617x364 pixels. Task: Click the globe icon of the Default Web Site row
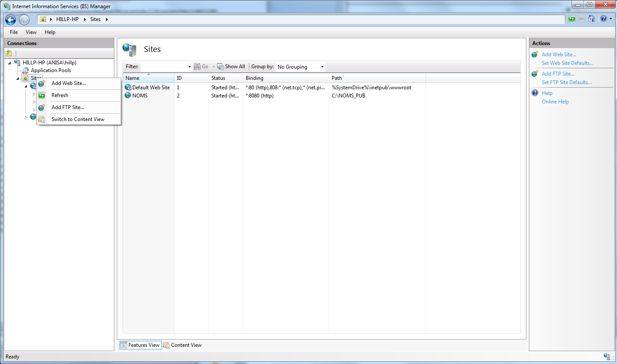(x=128, y=87)
